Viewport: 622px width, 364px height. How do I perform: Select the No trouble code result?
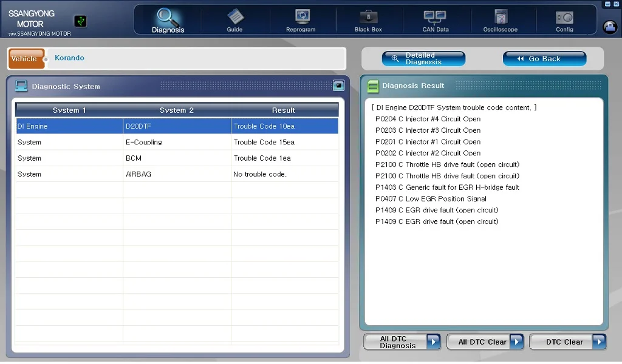pyautogui.click(x=284, y=174)
